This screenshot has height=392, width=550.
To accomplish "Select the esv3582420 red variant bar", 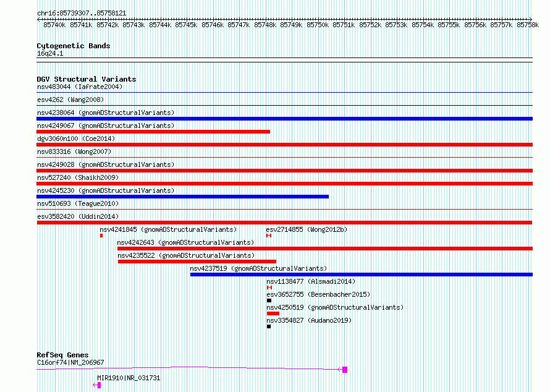I will pos(284,223).
